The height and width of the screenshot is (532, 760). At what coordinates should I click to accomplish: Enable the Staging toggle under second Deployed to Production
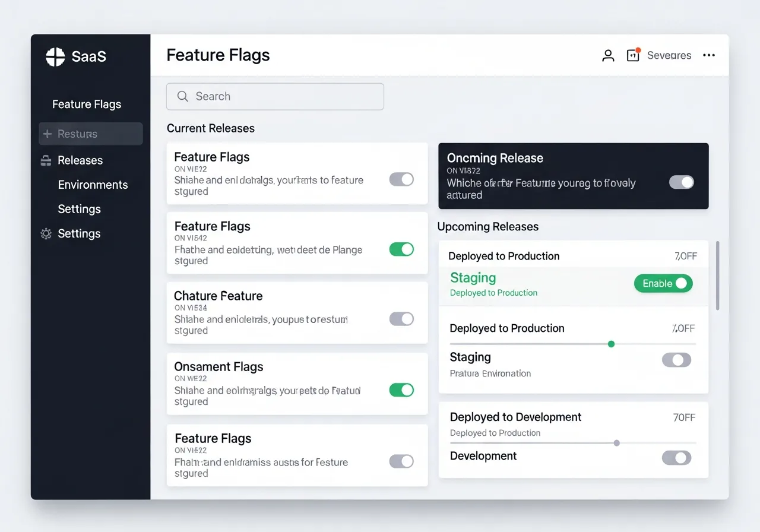[x=676, y=360]
